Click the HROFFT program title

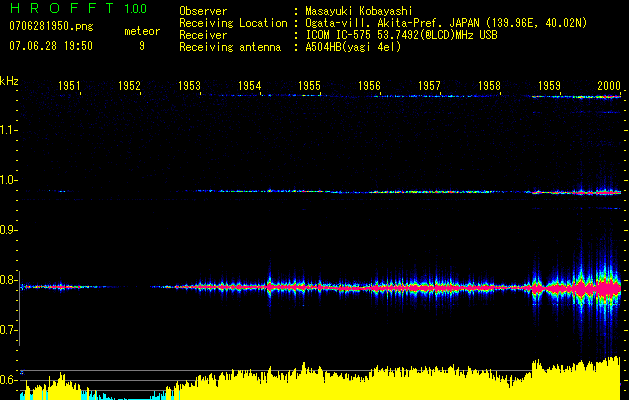click(62, 8)
